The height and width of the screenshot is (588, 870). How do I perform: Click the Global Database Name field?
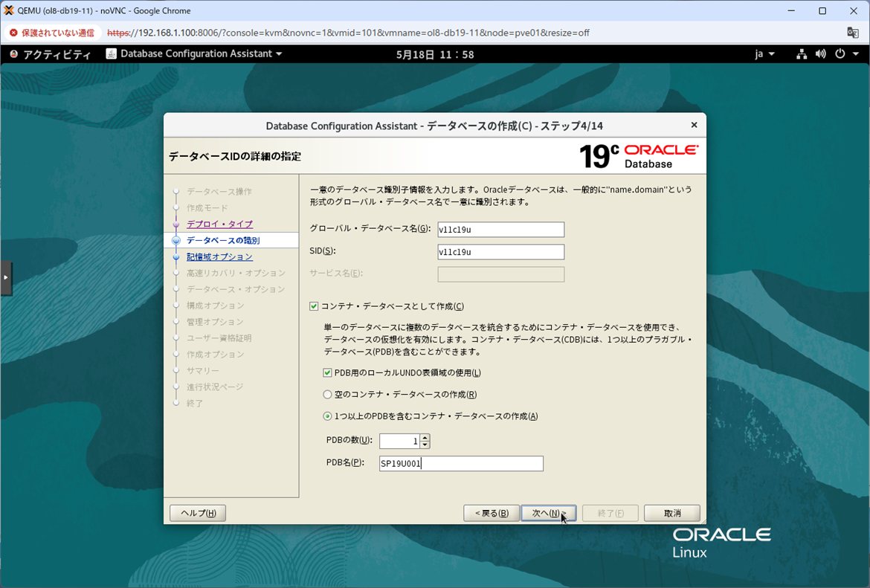(x=500, y=230)
